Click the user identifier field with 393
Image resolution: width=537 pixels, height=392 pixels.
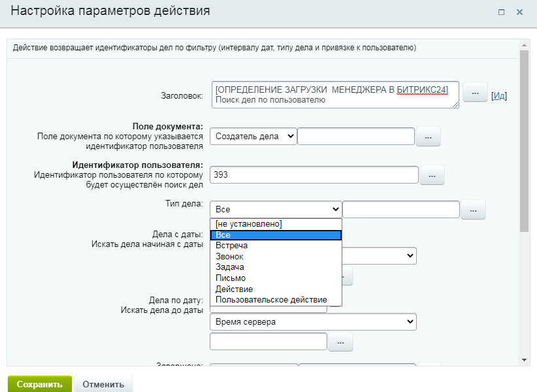pos(314,175)
